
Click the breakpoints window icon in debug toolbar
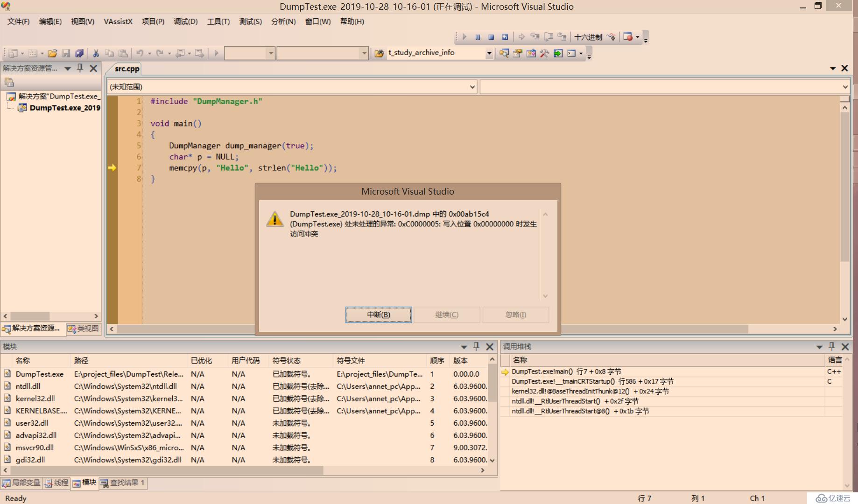tap(628, 37)
